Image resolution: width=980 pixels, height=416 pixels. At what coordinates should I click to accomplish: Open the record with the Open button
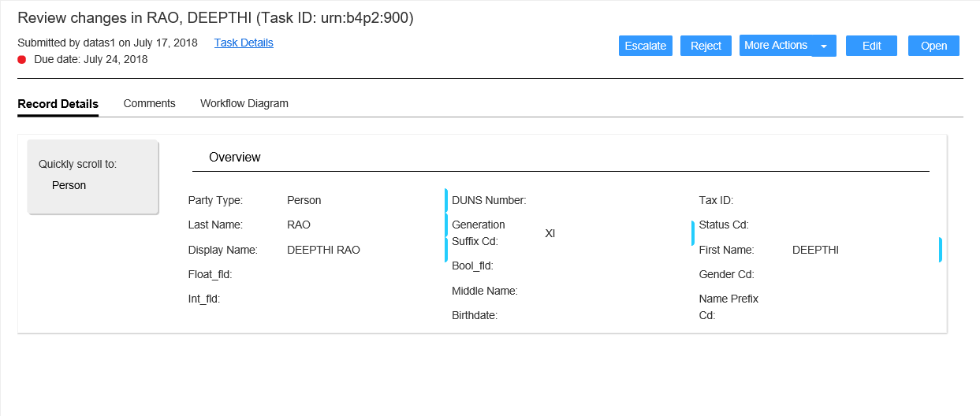coord(933,46)
